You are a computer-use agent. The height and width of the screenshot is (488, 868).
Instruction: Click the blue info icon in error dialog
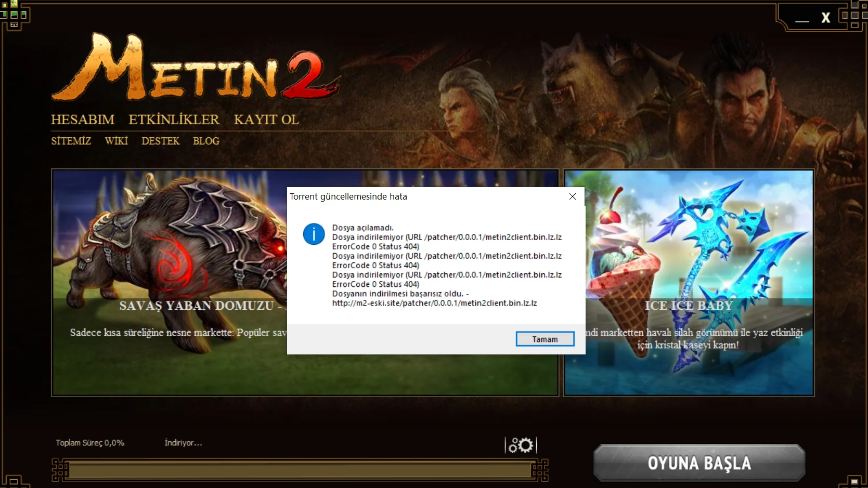[314, 234]
